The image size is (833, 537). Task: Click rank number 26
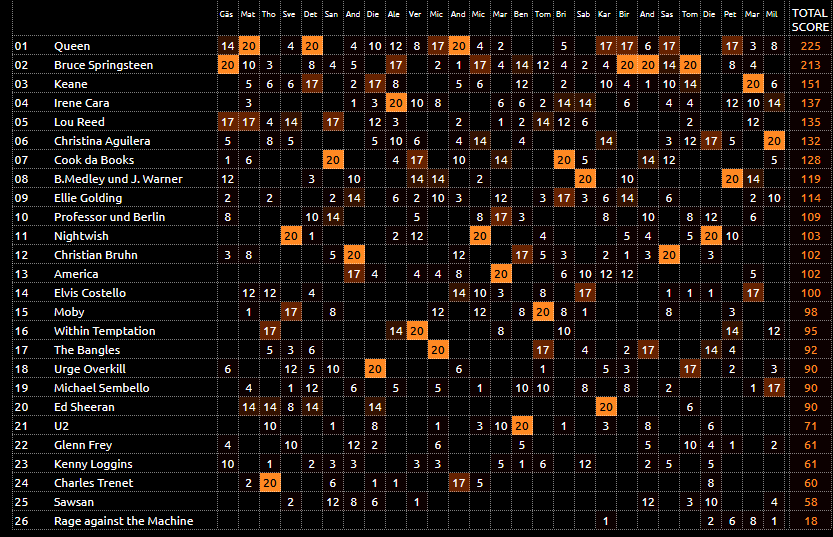pyautogui.click(x=21, y=522)
